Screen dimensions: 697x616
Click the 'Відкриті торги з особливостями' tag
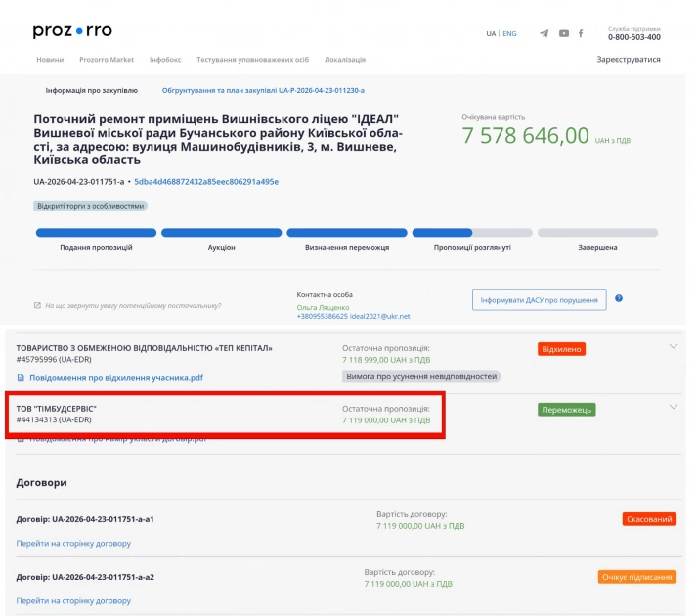(90, 206)
